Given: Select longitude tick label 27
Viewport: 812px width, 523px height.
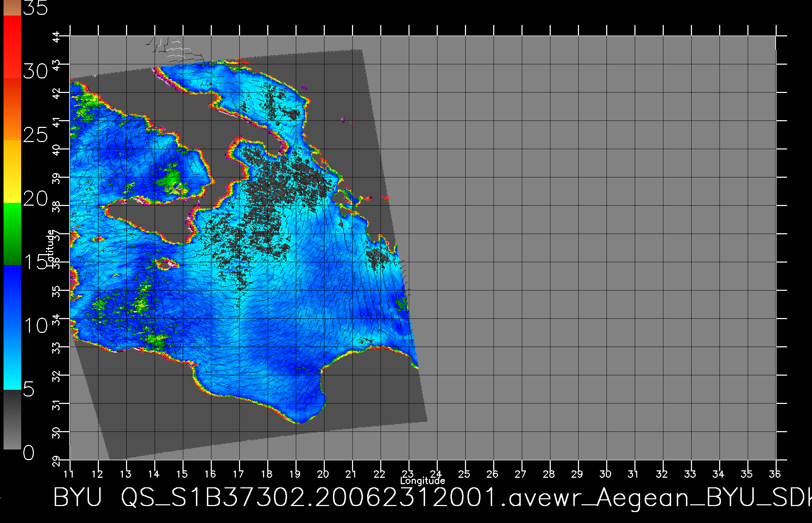Looking at the screenshot, I should click(x=521, y=474).
